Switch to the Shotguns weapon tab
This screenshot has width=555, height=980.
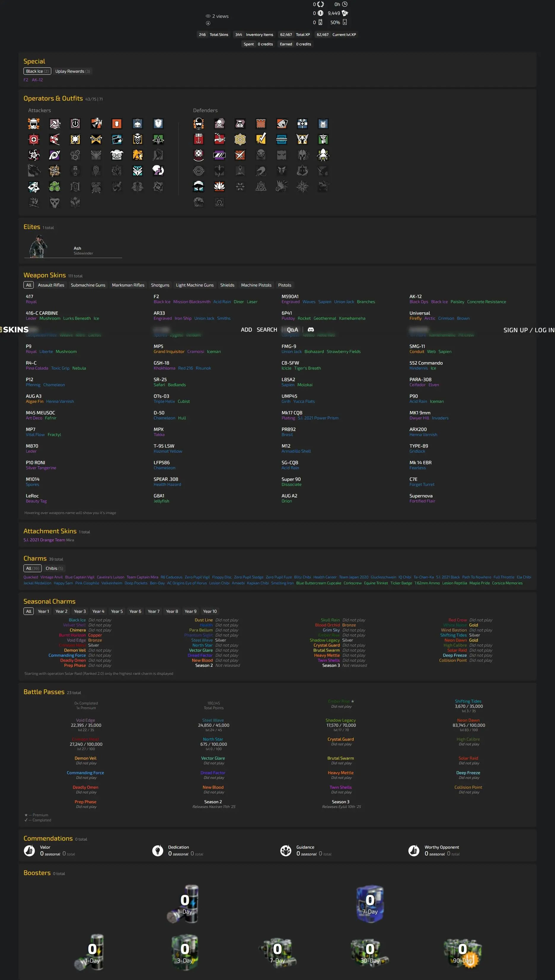pyautogui.click(x=160, y=285)
